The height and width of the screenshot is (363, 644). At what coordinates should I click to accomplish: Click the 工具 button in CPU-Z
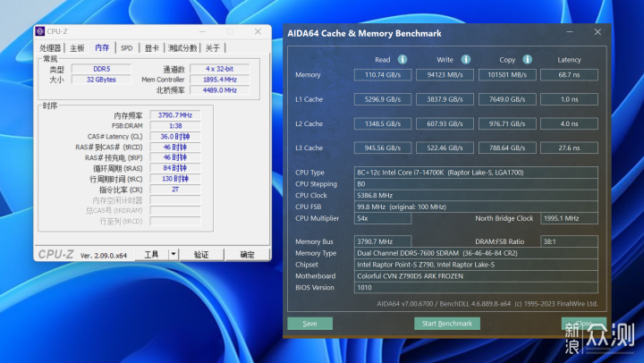(151, 254)
